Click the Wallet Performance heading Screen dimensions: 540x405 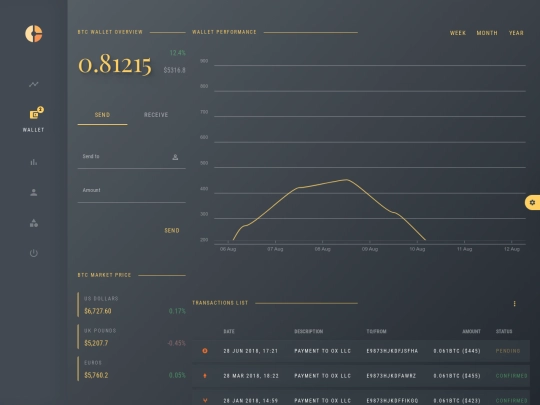pos(224,32)
